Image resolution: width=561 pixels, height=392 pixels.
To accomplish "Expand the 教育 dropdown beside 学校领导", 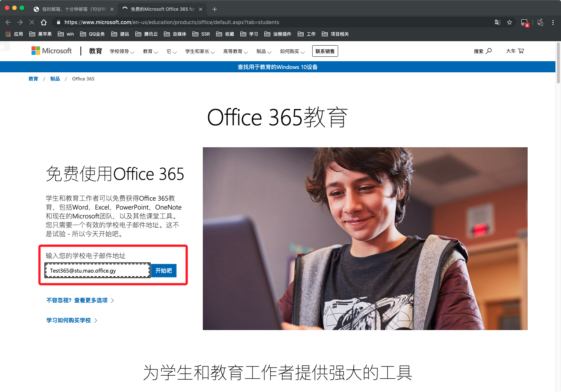I will coord(151,52).
